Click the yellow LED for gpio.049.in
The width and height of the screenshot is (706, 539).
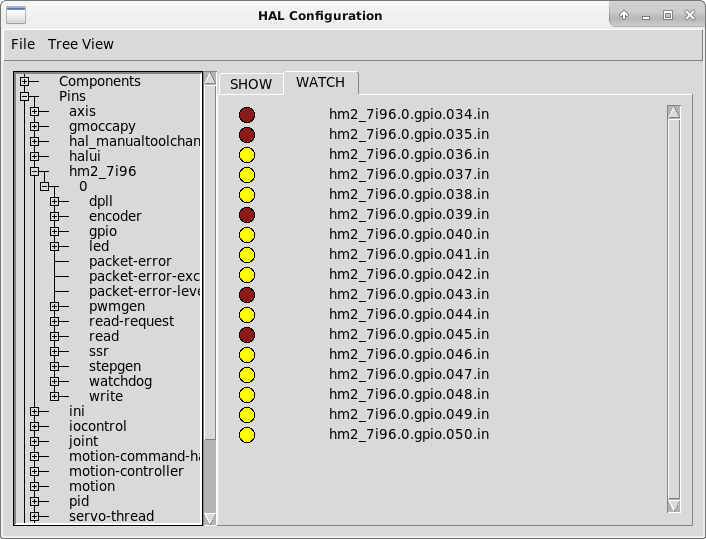(x=247, y=415)
